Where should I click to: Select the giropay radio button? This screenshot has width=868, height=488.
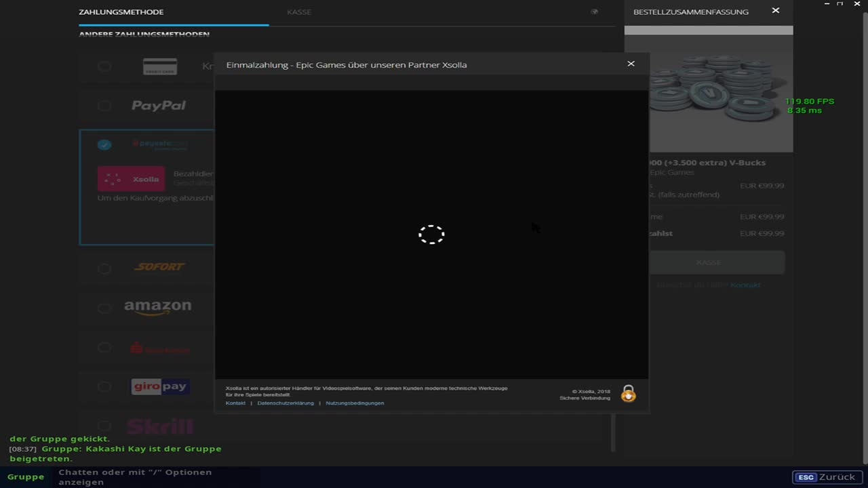pos(104,386)
